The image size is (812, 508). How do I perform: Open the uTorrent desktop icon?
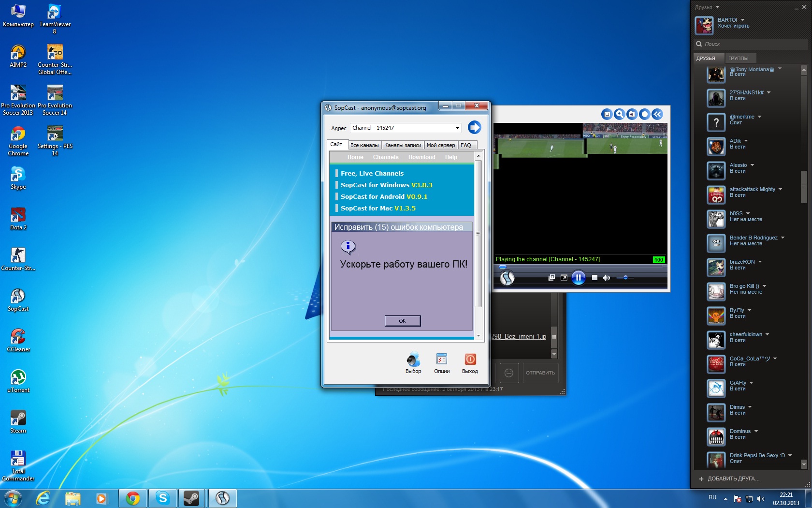[x=18, y=381]
